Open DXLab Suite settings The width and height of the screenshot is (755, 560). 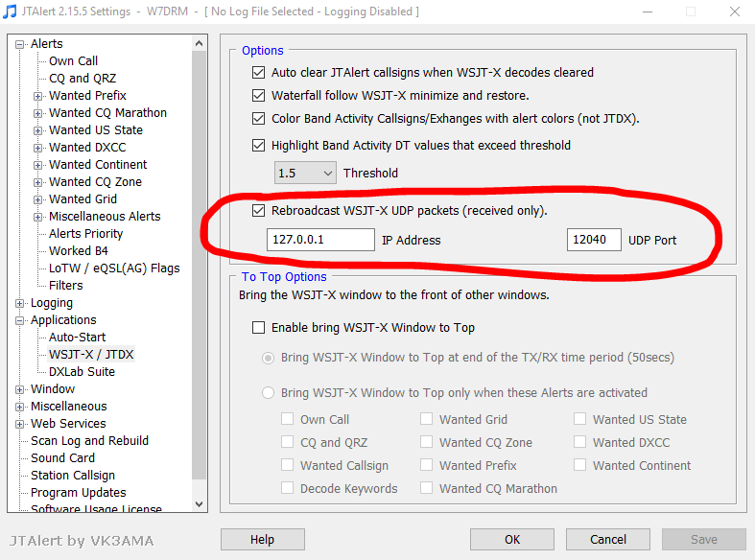pyautogui.click(x=82, y=372)
